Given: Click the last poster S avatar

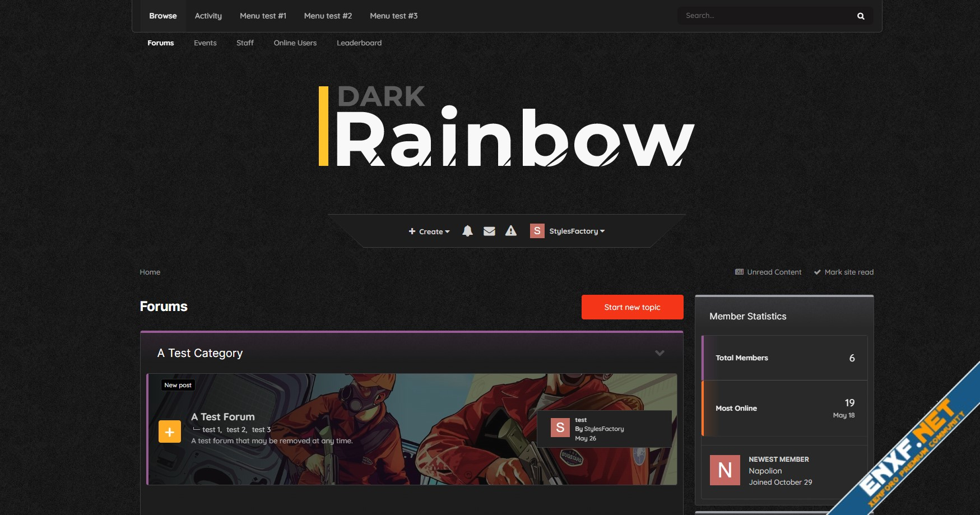Looking at the screenshot, I should point(560,428).
